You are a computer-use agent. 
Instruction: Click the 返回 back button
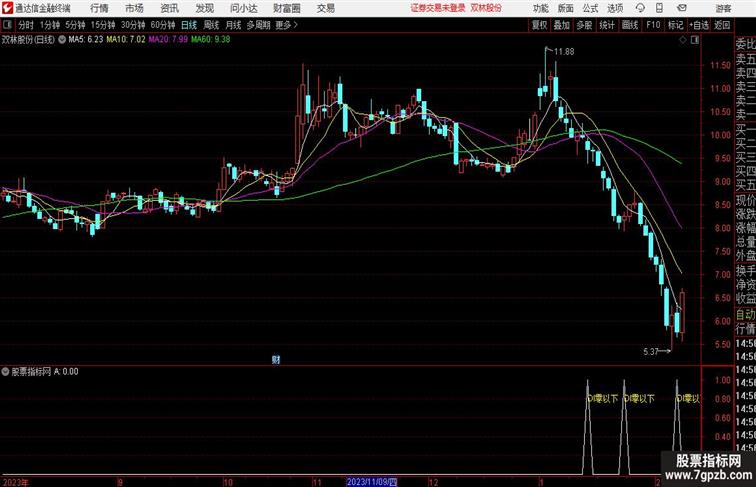[x=722, y=25]
